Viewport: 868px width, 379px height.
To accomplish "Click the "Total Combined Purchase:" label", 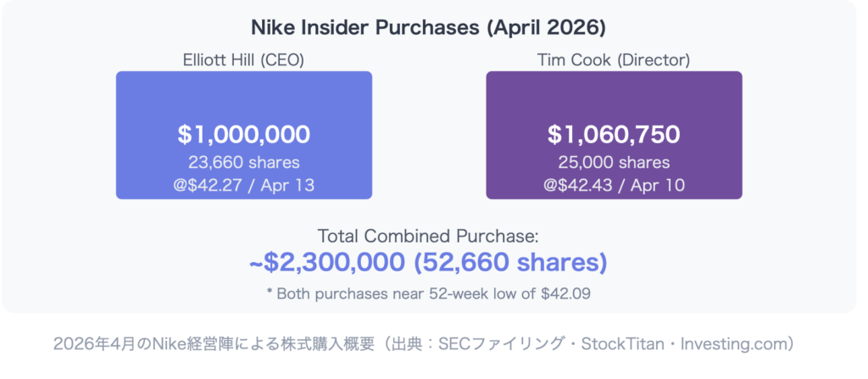I will point(428,237).
